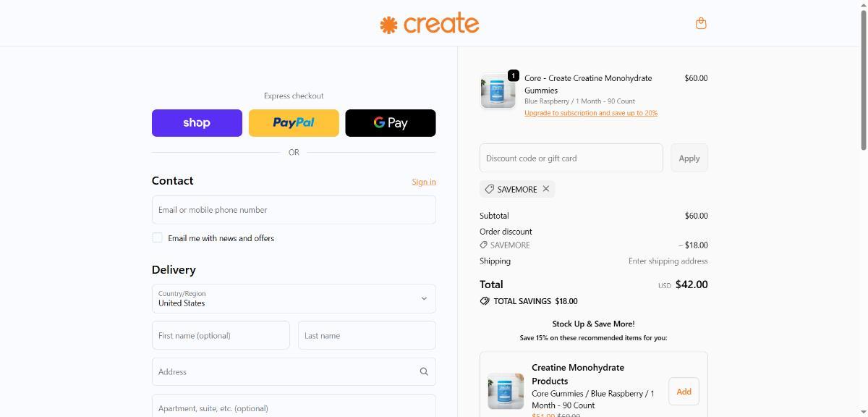Choose PayPal express checkout
The height and width of the screenshot is (417, 868).
(x=294, y=123)
